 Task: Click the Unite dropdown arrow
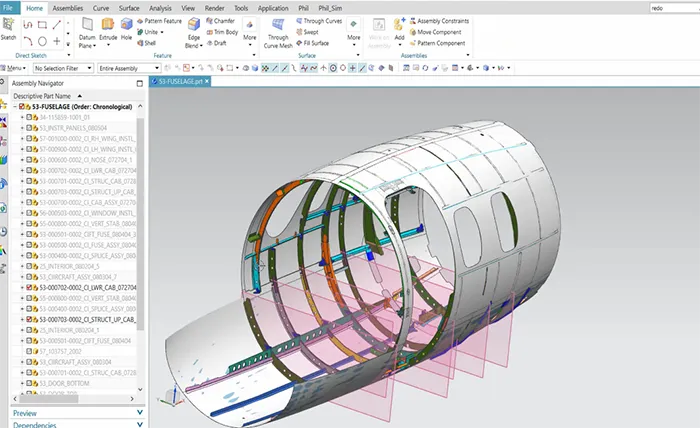[x=162, y=32]
